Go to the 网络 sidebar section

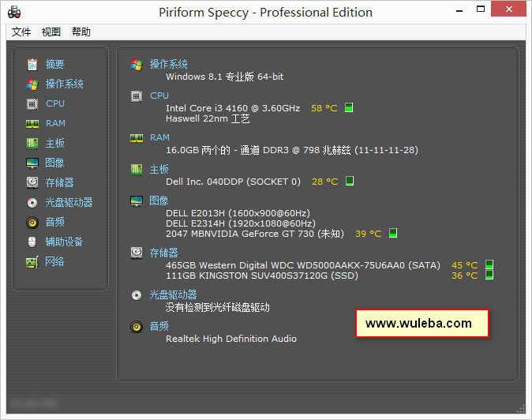click(54, 261)
